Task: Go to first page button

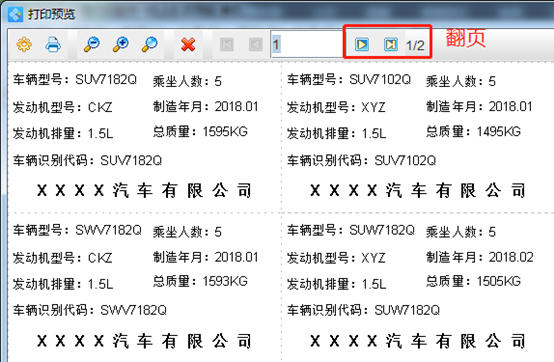Action: (x=226, y=45)
